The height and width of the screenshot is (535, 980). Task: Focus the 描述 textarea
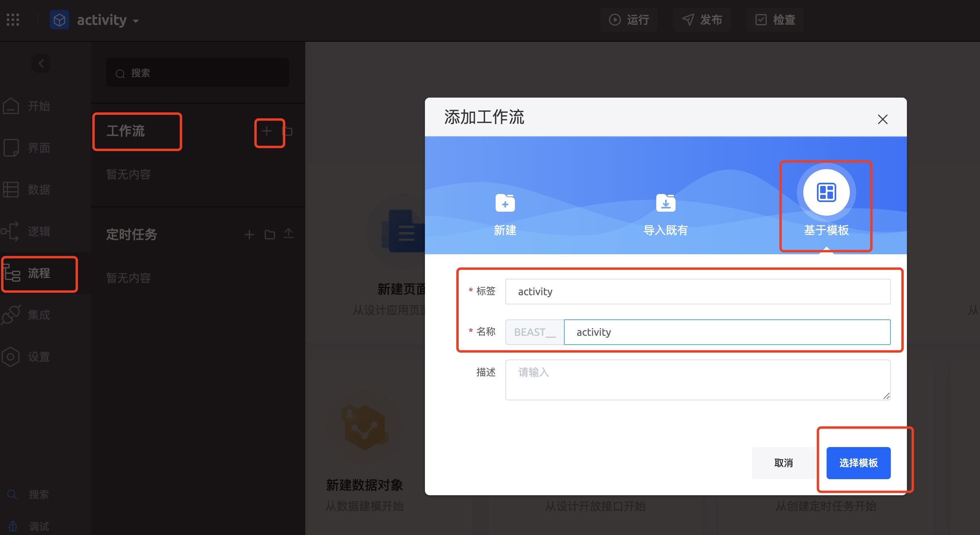pyautogui.click(x=698, y=380)
